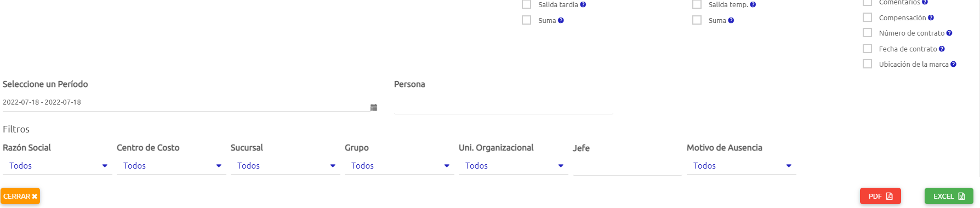Expand the Uni. Organizacional dropdown
This screenshot has width=980, height=208.
[514, 166]
